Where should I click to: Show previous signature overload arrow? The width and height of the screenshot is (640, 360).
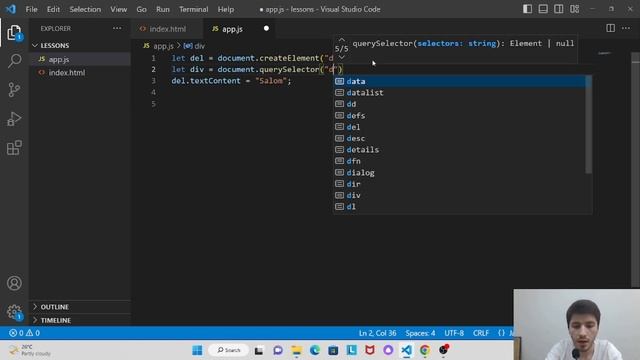[342, 40]
